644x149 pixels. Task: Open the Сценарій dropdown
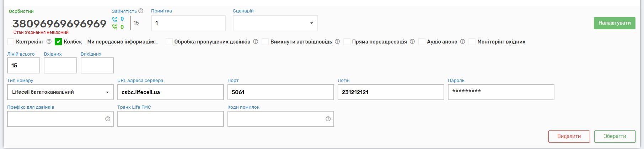[275, 24]
